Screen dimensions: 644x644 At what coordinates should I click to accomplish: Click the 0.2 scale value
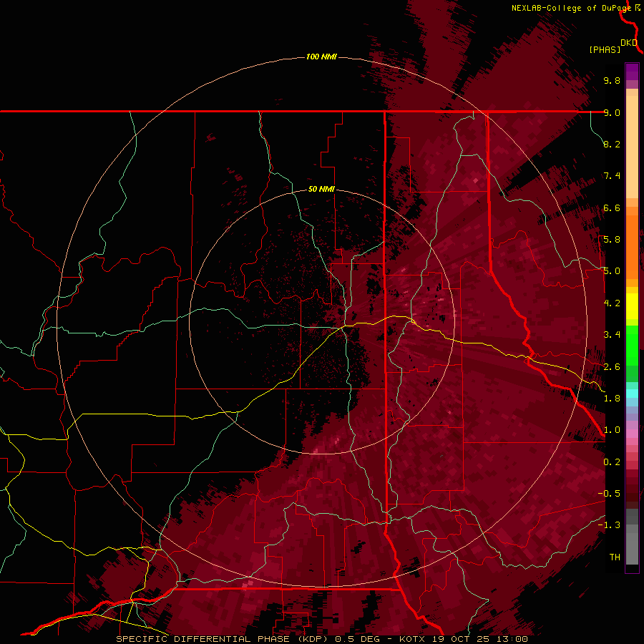[612, 462]
